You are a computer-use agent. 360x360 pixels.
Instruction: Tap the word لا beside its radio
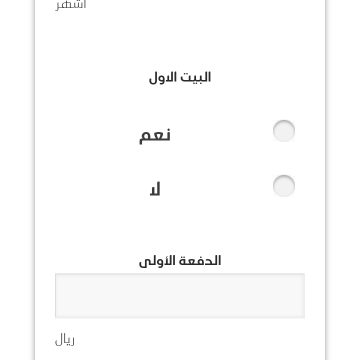(x=155, y=190)
